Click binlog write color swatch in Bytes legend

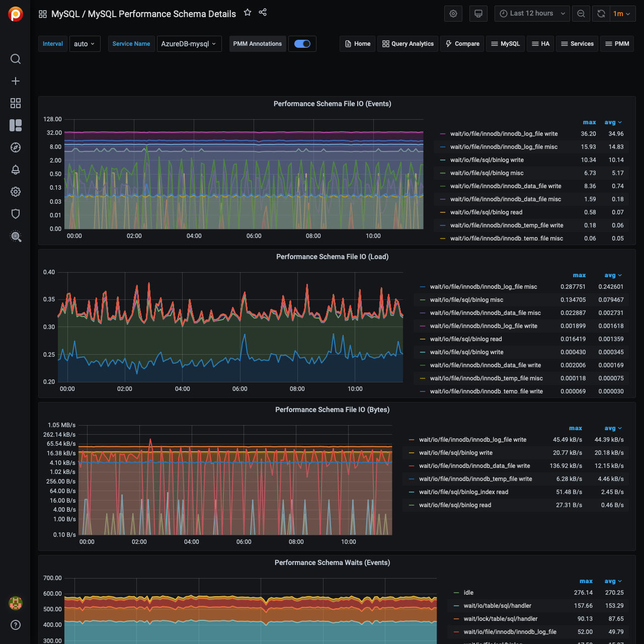[412, 453]
